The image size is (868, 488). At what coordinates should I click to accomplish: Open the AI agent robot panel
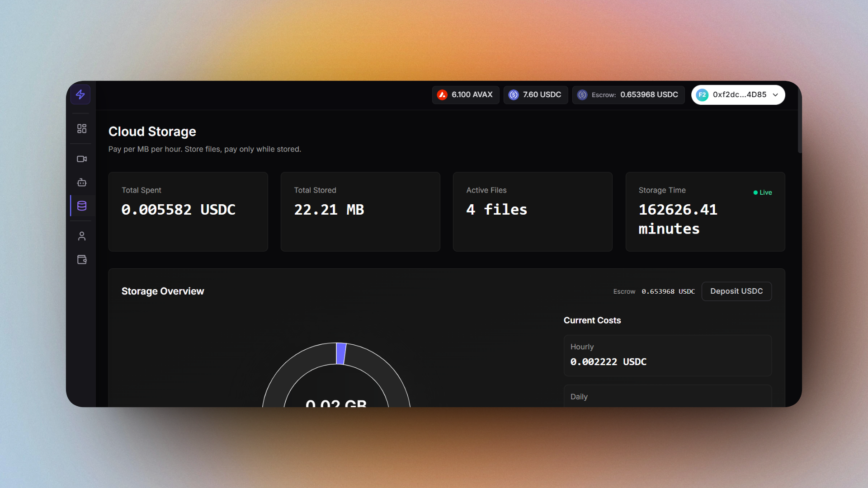point(81,183)
